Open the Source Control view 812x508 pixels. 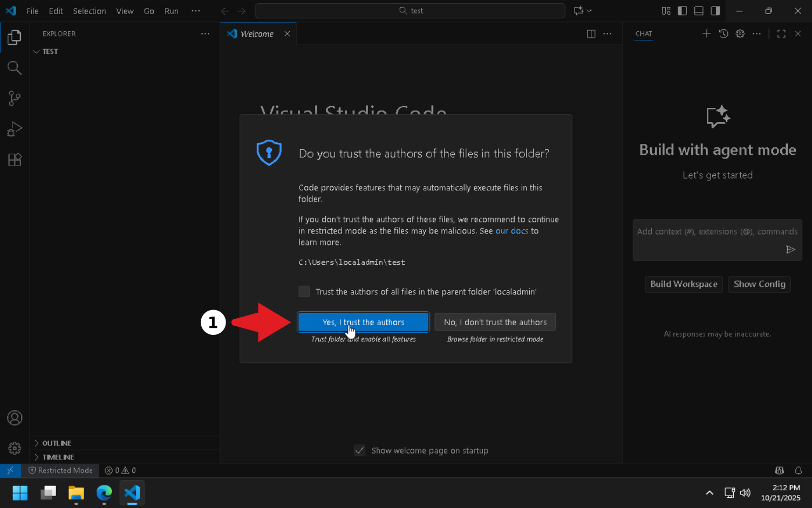[x=15, y=98]
